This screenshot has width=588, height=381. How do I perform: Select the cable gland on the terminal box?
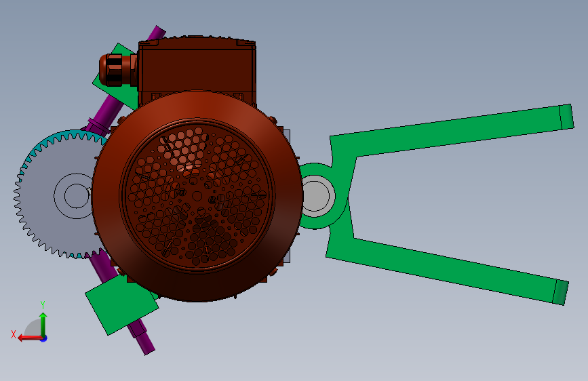(x=117, y=70)
